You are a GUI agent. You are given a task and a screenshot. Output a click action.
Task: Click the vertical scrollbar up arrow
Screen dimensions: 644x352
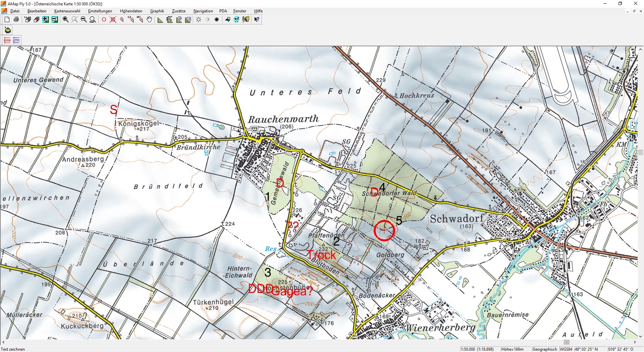click(641, 49)
